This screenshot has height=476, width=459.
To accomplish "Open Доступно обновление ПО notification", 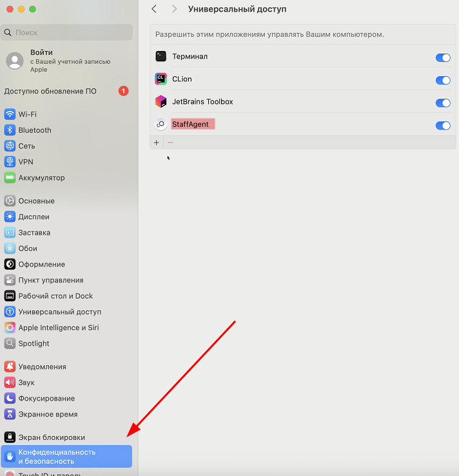I will pos(50,92).
